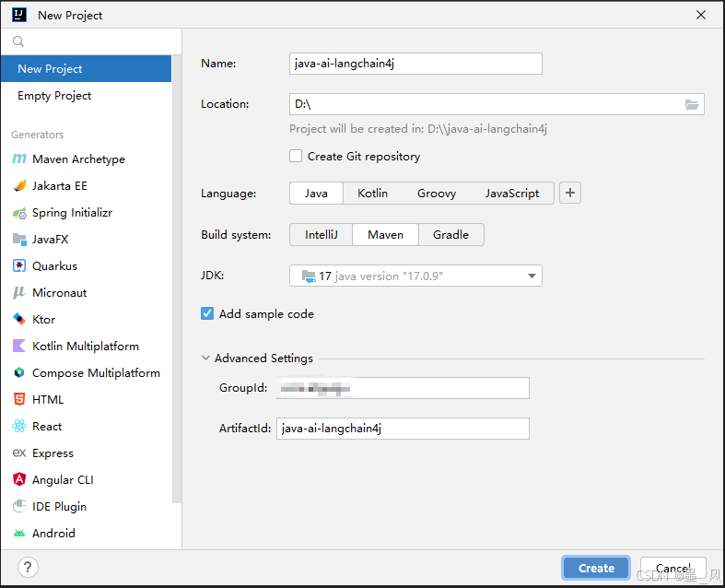Click the Kotlin Multiplatform icon
Screen dimensions: 725x588
click(x=19, y=346)
